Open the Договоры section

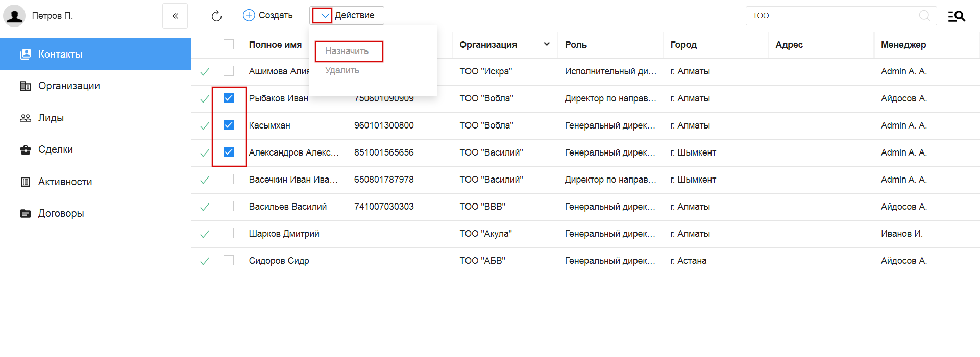(95, 213)
